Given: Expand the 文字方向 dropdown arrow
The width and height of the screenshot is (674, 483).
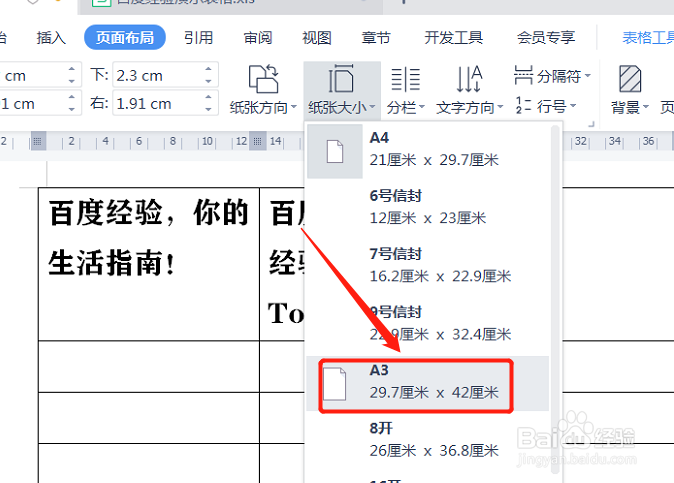Looking at the screenshot, I should click(x=500, y=107).
